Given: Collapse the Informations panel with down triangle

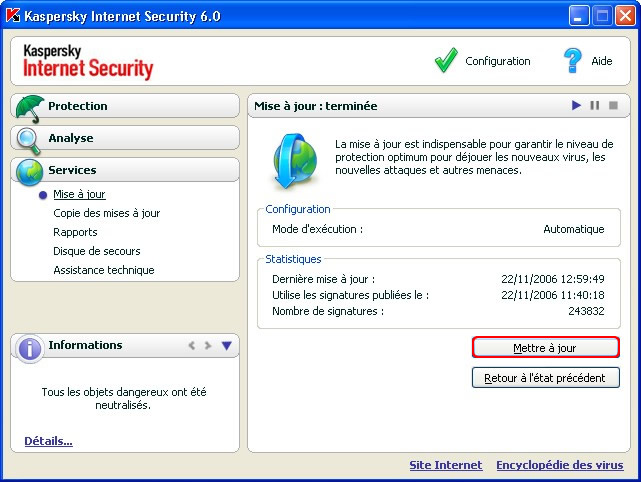Looking at the screenshot, I should [227, 345].
